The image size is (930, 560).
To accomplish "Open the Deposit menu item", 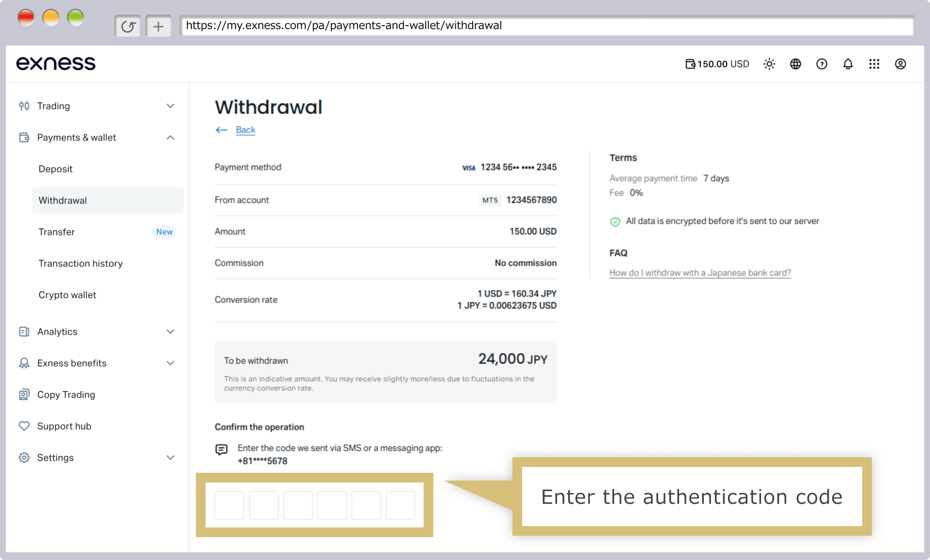I will (x=56, y=169).
